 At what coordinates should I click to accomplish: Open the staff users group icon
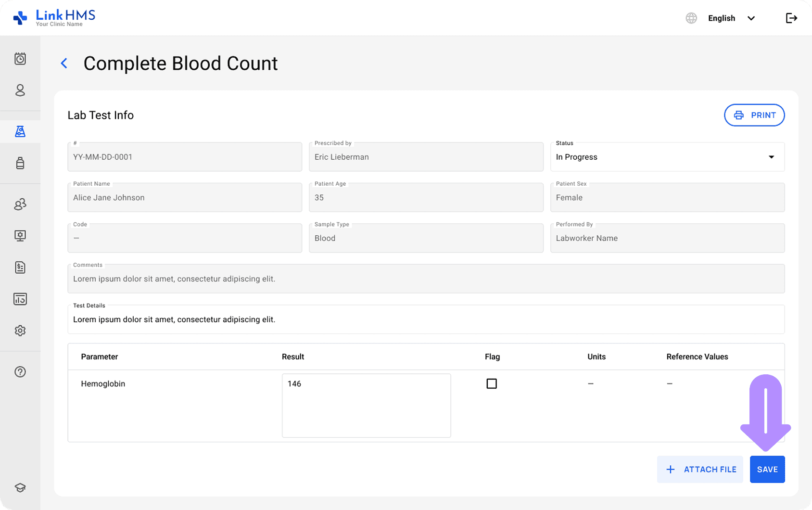(20, 204)
